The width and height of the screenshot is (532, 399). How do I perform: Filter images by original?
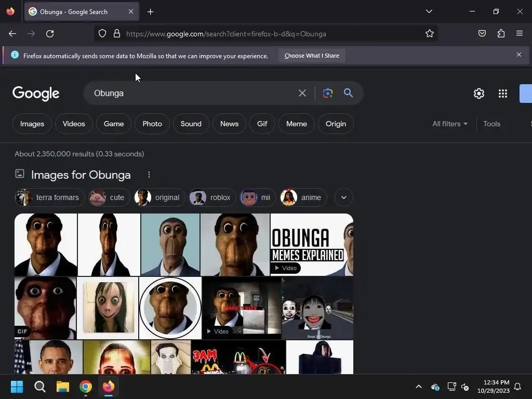tap(159, 197)
